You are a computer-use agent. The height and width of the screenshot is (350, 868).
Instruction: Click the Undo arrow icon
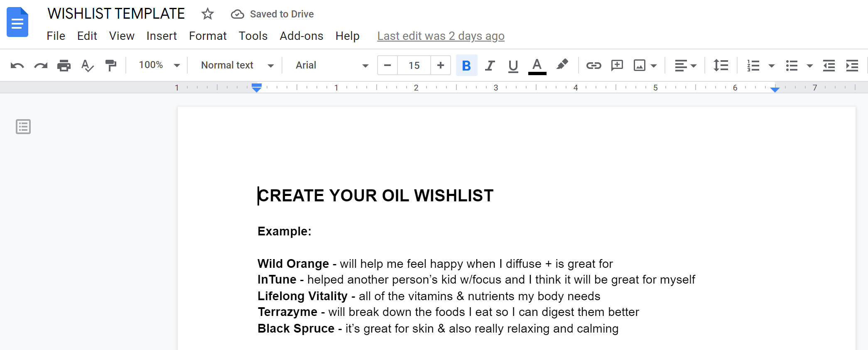point(17,66)
